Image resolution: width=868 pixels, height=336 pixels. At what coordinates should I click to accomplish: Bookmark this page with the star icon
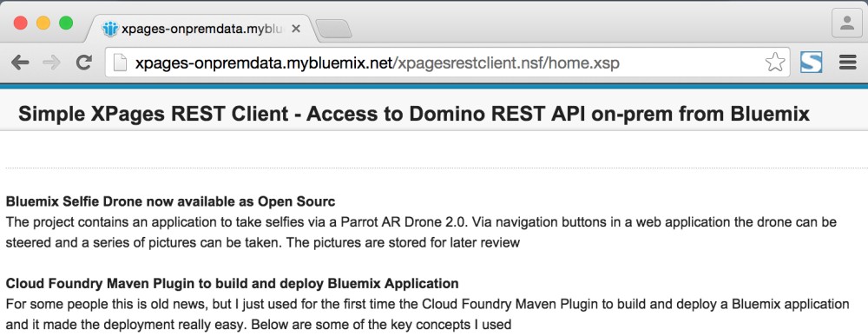coord(775,63)
